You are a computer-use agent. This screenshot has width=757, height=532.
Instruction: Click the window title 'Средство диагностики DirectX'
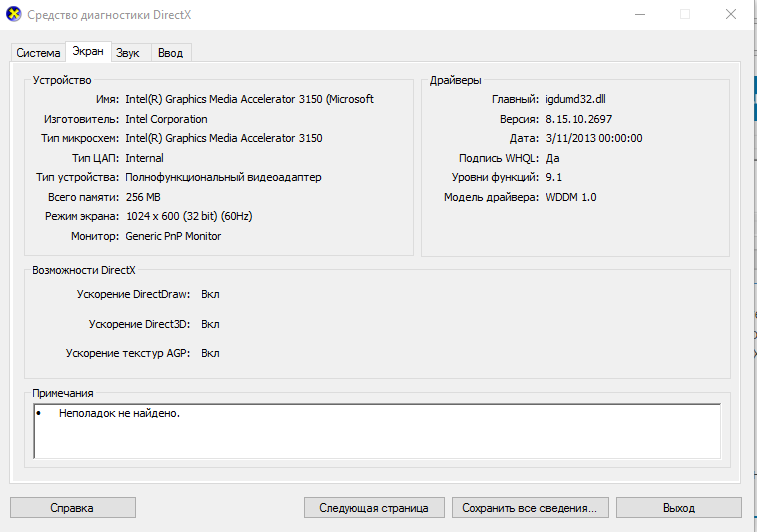click(112, 15)
